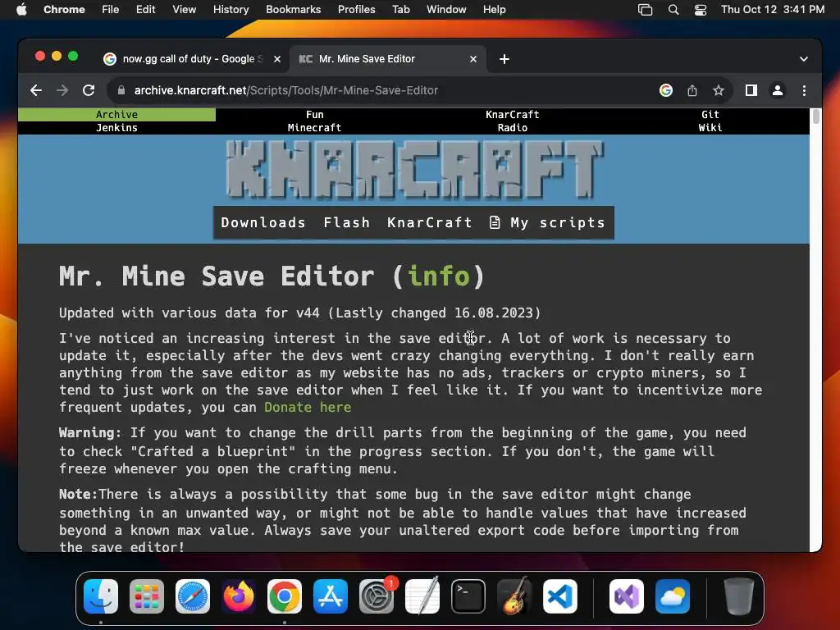Reload the Mr. Mine Save Editor page
This screenshot has width=840, height=630.
[x=89, y=90]
